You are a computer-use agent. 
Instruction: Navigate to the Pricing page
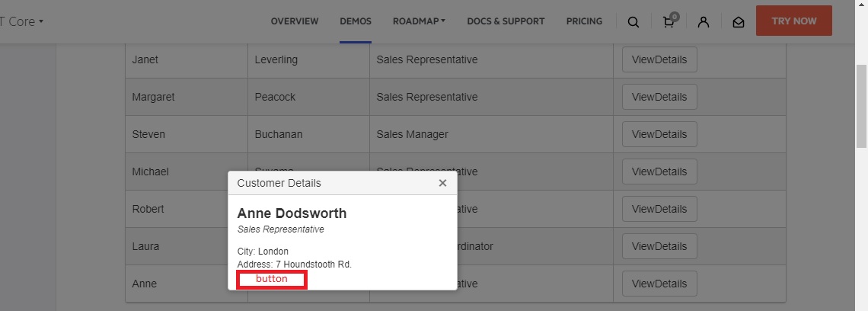pos(584,21)
